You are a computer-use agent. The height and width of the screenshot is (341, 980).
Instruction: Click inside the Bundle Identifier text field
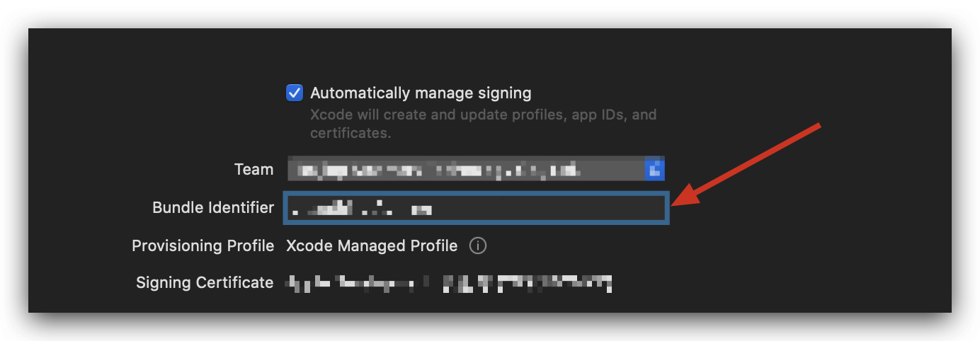point(476,208)
